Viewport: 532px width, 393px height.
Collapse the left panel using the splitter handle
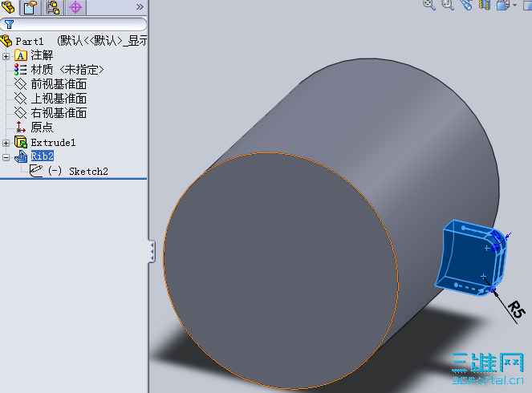(x=152, y=251)
